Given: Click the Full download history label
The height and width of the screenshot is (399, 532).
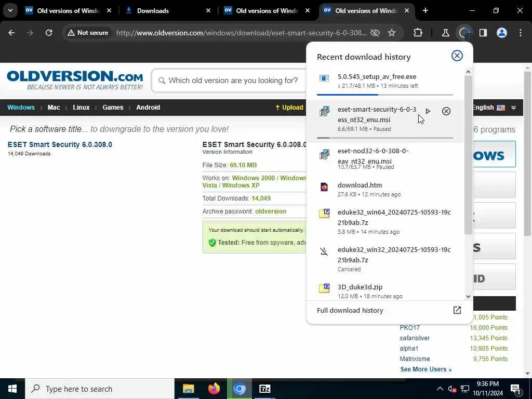Looking at the screenshot, I should click(x=350, y=311).
